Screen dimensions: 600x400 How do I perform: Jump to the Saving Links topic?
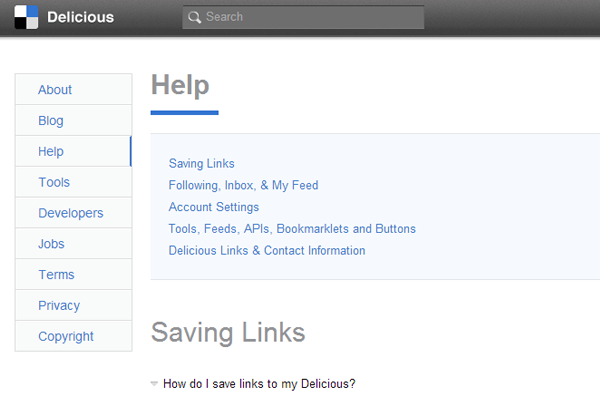pyautogui.click(x=201, y=163)
